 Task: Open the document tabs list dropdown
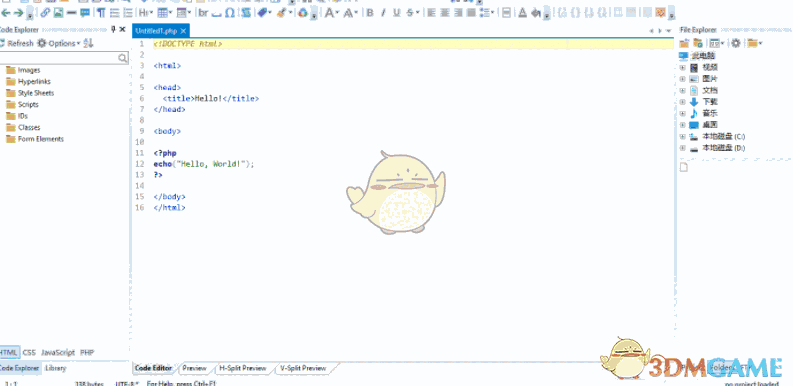click(669, 31)
